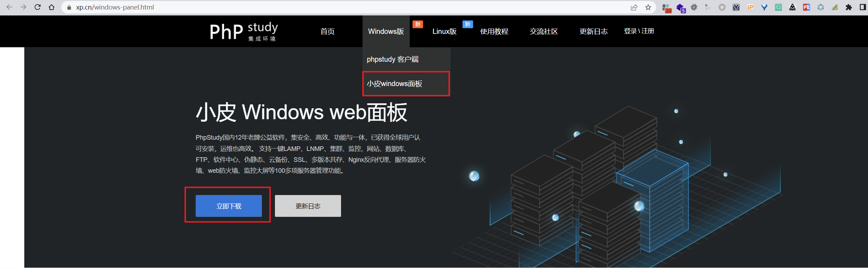Visit the 交流社区 navigation link

544,31
